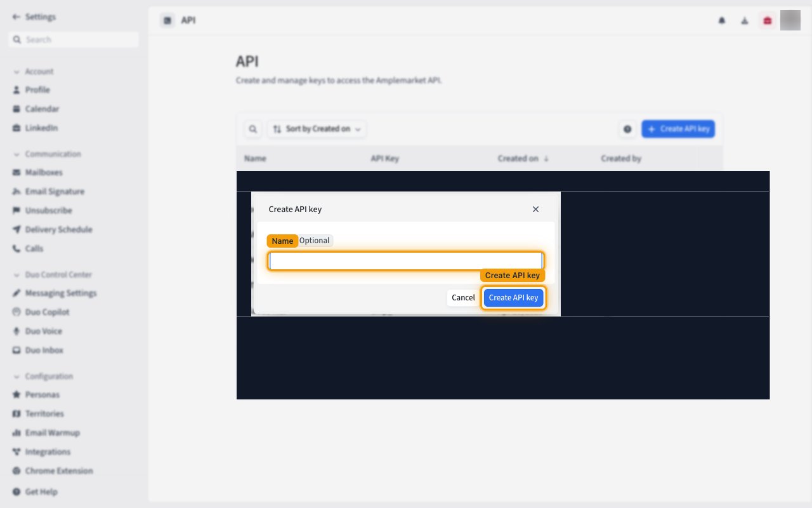Click the Created by column header
The height and width of the screenshot is (508, 812).
621,159
